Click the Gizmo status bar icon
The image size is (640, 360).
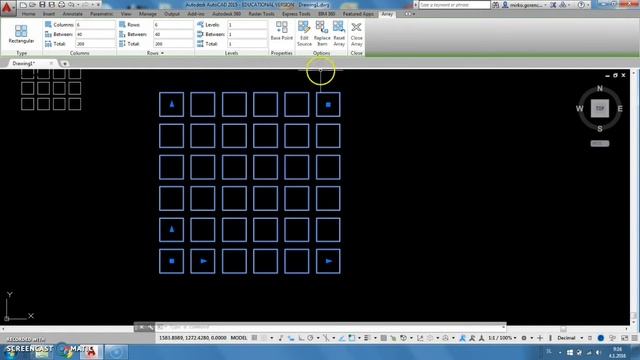[445, 338]
